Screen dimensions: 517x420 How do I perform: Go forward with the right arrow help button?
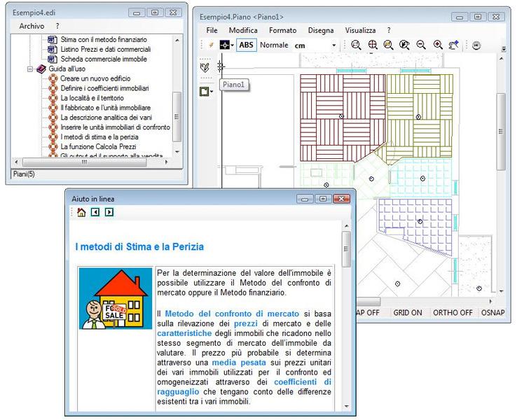[109, 212]
